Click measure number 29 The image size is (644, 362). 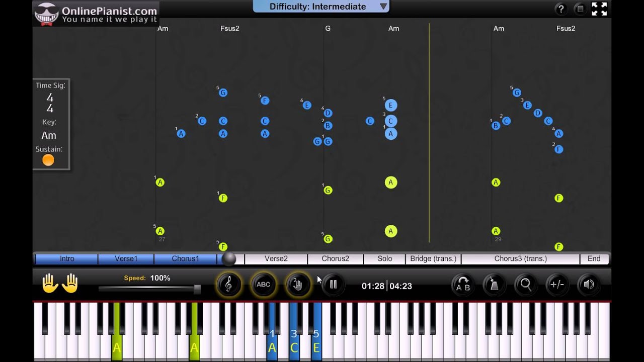pyautogui.click(x=498, y=239)
